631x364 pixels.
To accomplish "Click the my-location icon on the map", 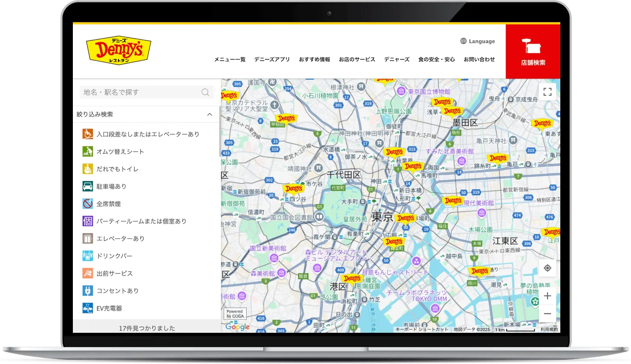I will (547, 268).
